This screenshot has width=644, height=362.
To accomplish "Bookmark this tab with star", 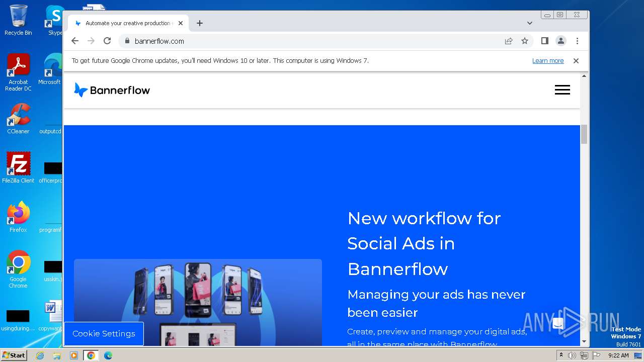I will (525, 41).
